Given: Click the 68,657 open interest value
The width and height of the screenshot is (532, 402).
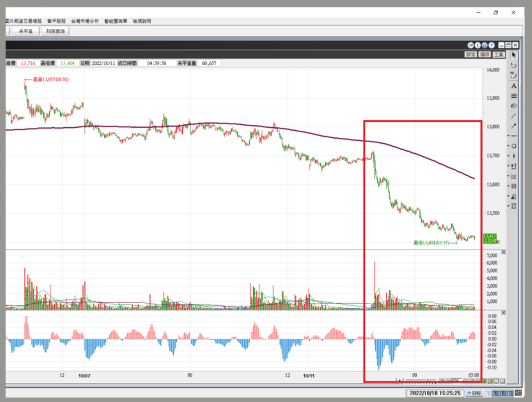Looking at the screenshot, I should click(x=209, y=63).
